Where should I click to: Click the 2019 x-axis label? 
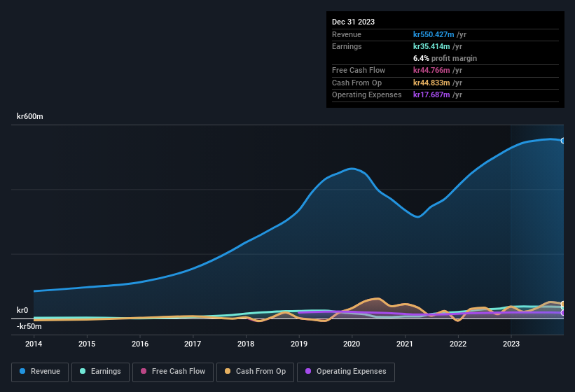click(299, 344)
